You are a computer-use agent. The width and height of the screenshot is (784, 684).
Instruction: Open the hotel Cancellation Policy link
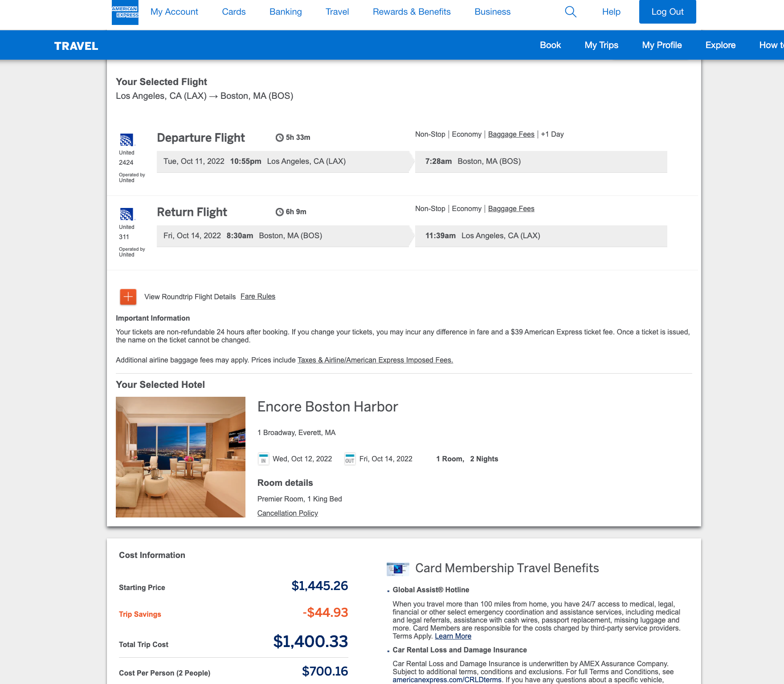click(288, 513)
